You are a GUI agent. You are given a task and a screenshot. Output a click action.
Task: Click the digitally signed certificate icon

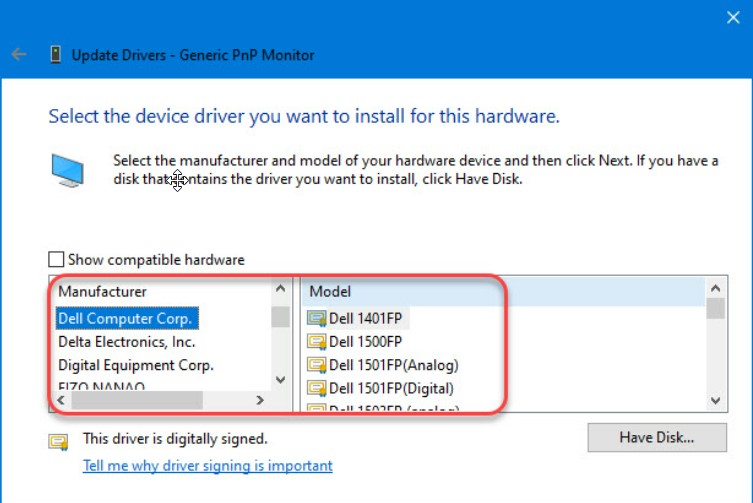pyautogui.click(x=58, y=440)
